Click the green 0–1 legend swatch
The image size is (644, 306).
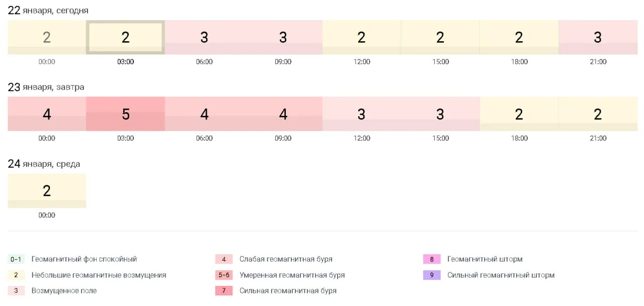(16, 259)
